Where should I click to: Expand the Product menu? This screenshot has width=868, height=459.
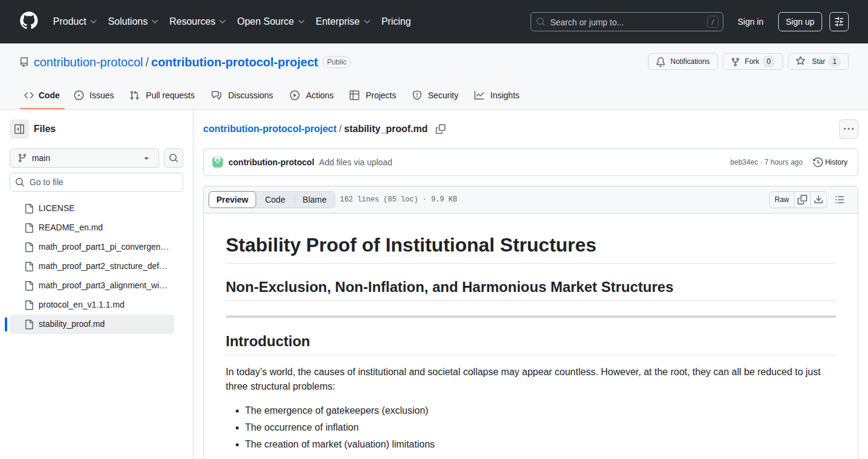click(75, 21)
